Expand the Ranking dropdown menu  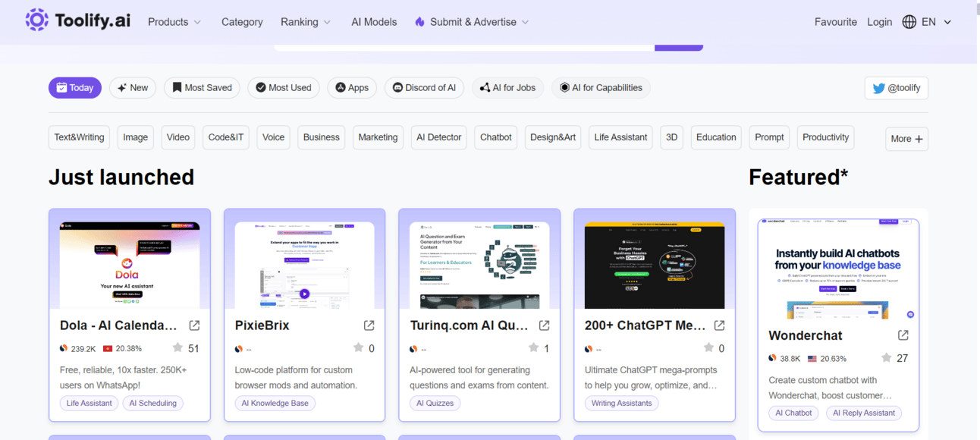[306, 22]
